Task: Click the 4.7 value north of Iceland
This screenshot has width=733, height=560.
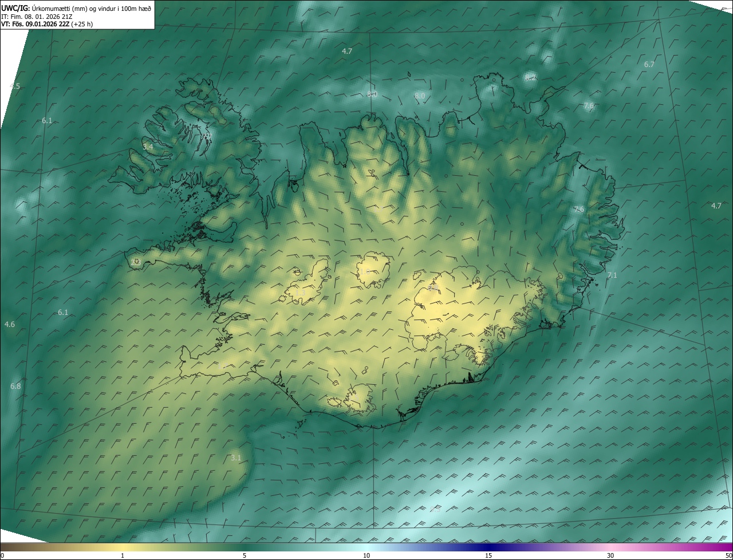Action: (x=347, y=52)
